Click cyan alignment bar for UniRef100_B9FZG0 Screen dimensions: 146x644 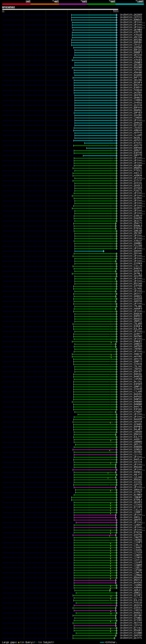pos(96,50)
